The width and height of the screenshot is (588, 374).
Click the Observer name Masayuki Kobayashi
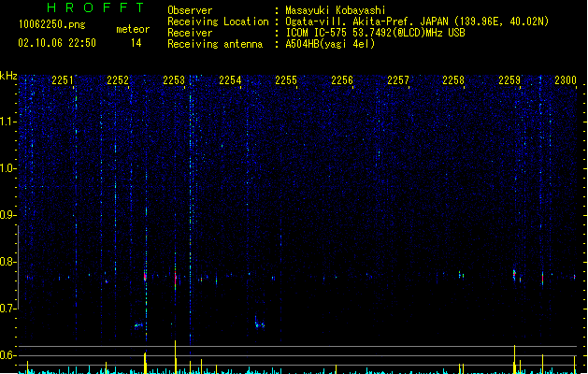(336, 10)
